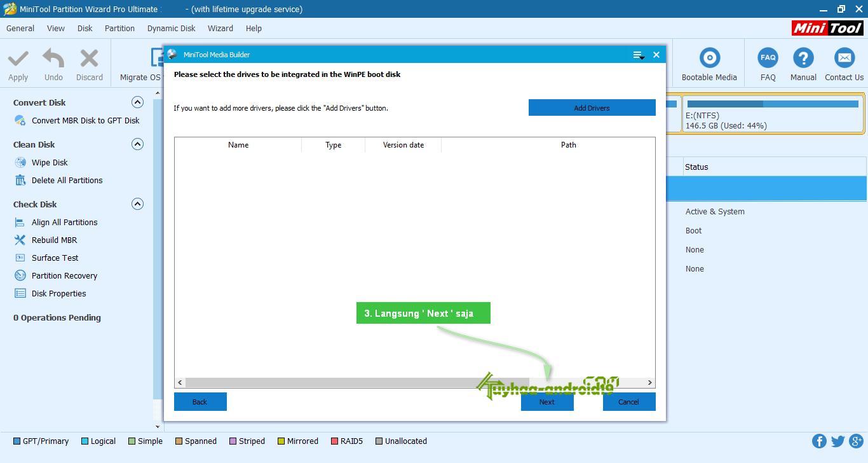Collapse the Check Disk section
The width and height of the screenshot is (868, 463).
[137, 204]
